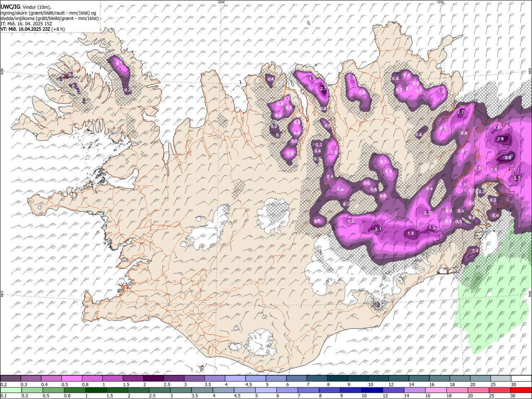Click the 1.2 value label on the map
The width and height of the screenshot is (532, 399).
coord(351,221)
